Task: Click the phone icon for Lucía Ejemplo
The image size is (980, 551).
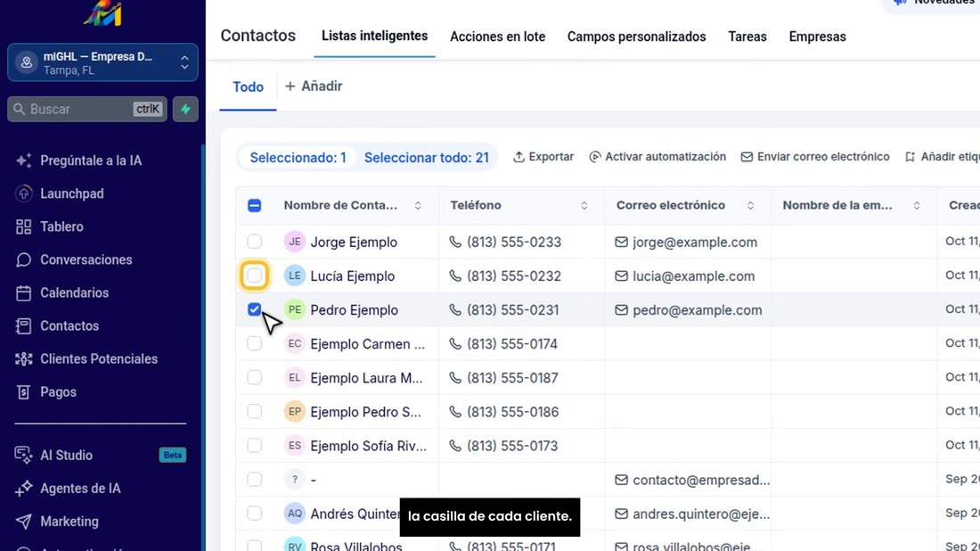Action: (x=455, y=275)
